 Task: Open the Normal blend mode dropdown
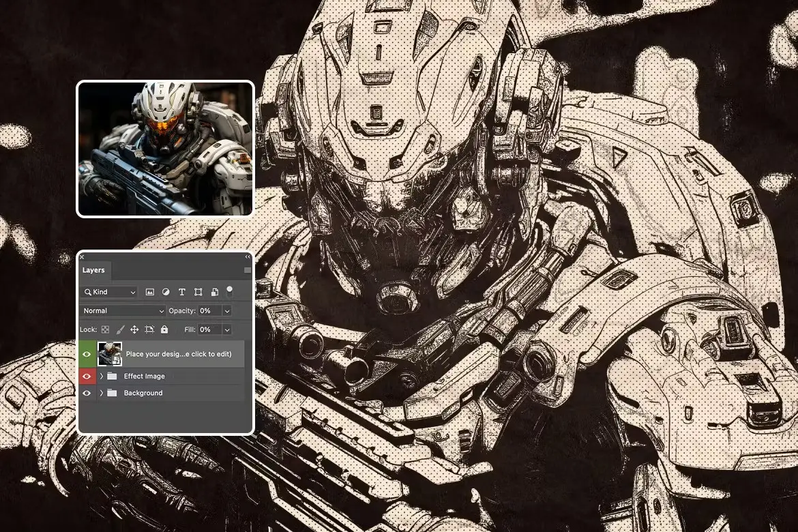123,310
